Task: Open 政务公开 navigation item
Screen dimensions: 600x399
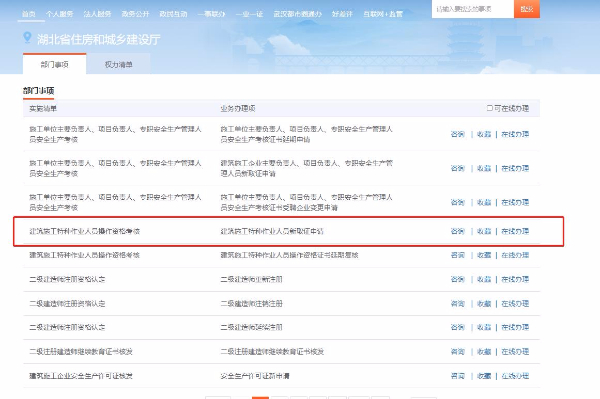Action: tap(135, 14)
